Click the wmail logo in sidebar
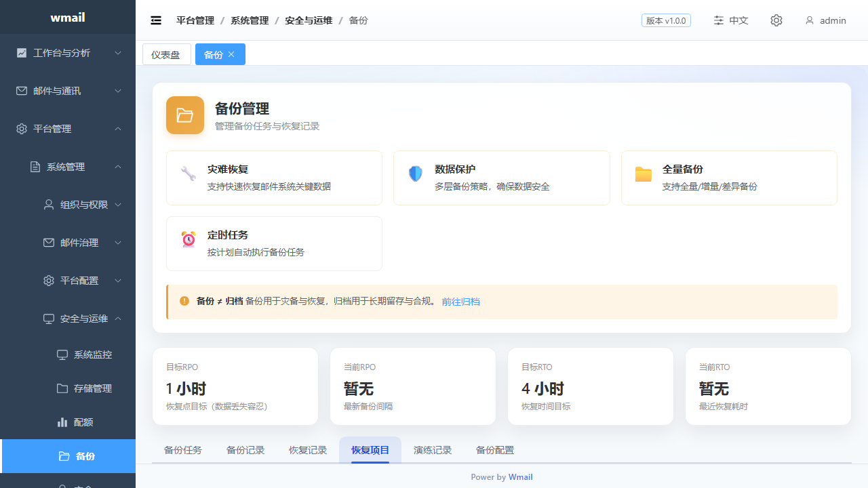 pos(68,17)
